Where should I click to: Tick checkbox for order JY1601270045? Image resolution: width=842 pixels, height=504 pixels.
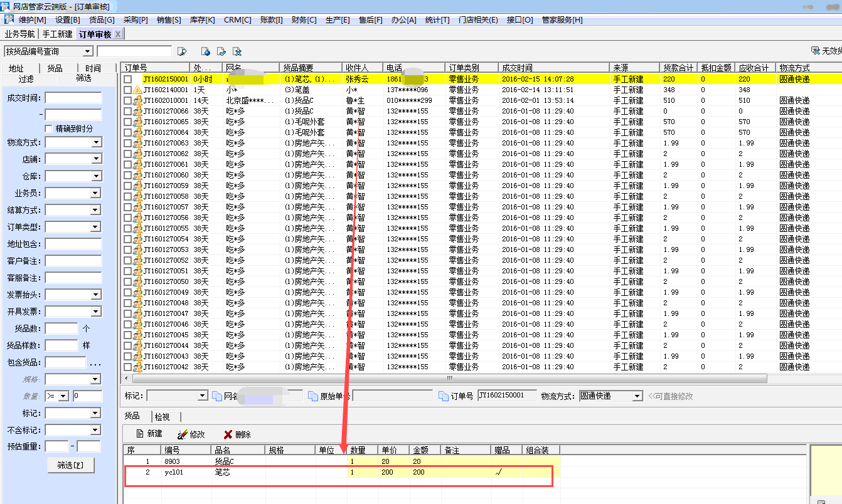coord(128,335)
